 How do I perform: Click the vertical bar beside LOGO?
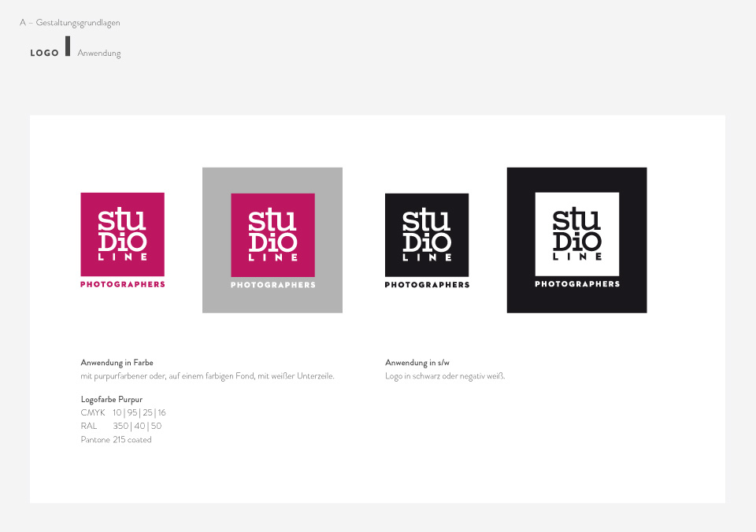68,46
